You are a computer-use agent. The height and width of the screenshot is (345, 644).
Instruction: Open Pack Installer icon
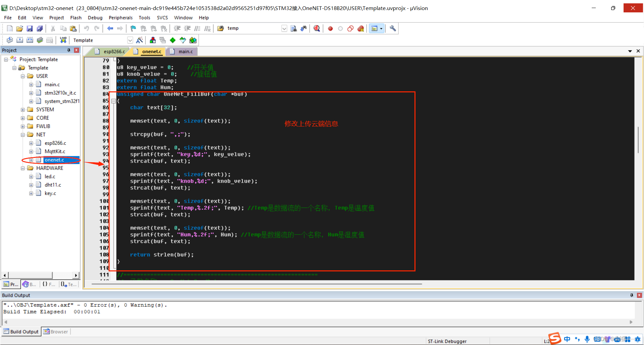(x=193, y=40)
